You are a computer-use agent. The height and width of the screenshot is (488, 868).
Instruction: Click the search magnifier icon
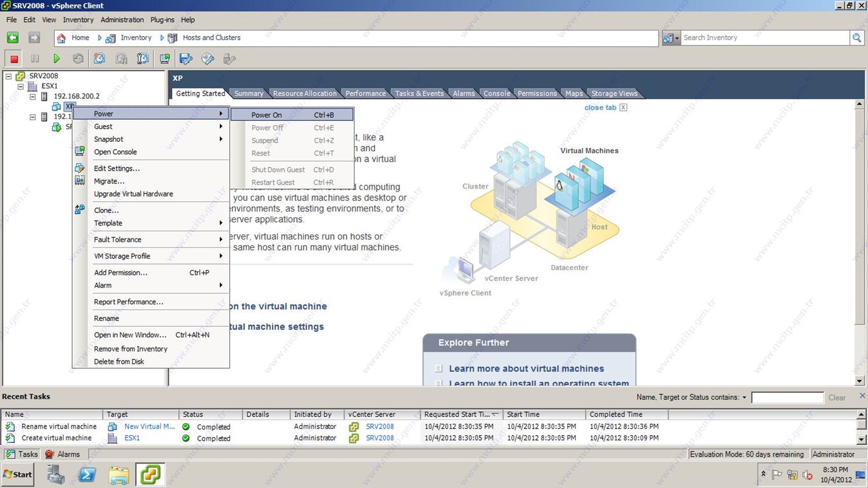pyautogui.click(x=857, y=38)
